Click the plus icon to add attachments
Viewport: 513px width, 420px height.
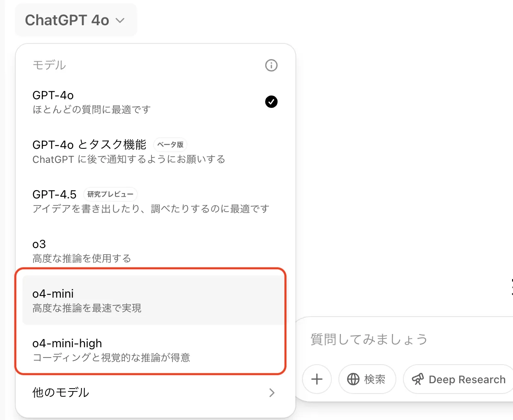(x=317, y=379)
